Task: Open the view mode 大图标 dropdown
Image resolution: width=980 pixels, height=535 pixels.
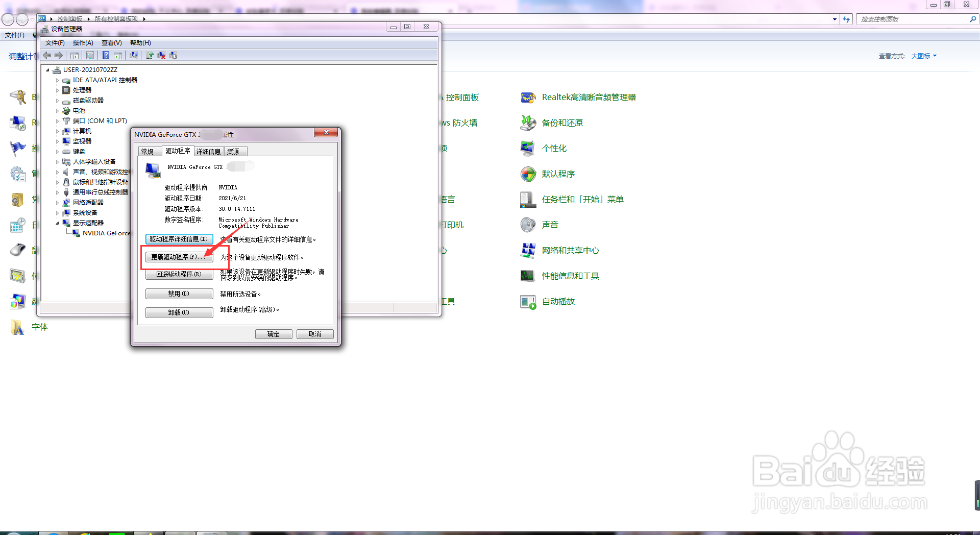Action: [924, 56]
